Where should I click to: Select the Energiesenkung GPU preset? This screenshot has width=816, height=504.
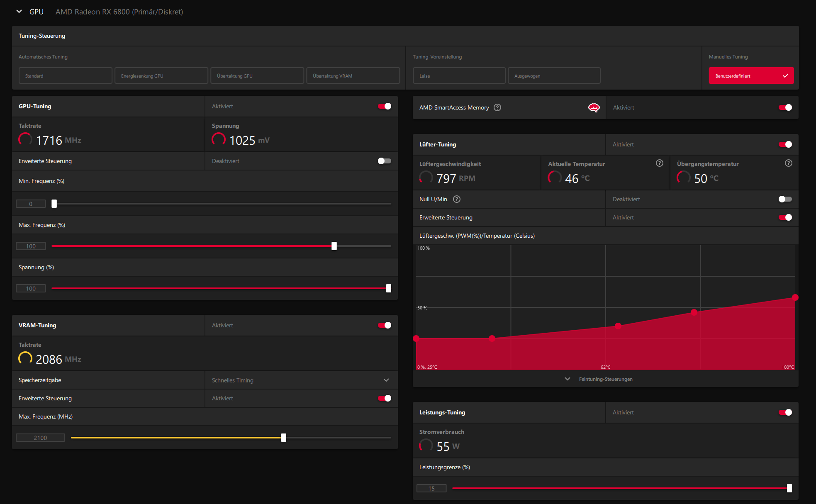pyautogui.click(x=161, y=76)
